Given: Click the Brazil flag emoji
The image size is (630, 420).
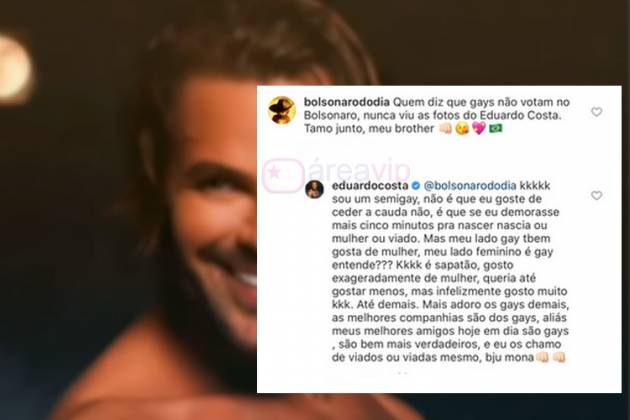Looking at the screenshot, I should (496, 129).
